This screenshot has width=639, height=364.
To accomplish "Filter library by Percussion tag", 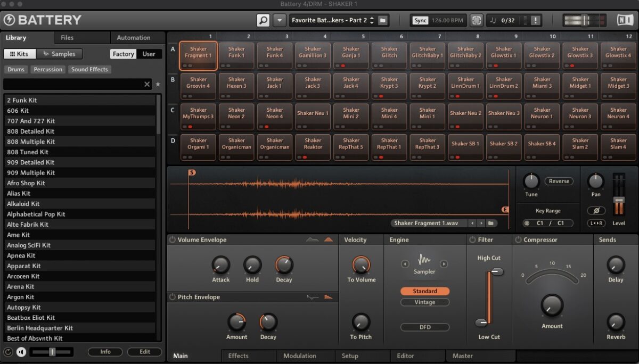I will (x=48, y=70).
